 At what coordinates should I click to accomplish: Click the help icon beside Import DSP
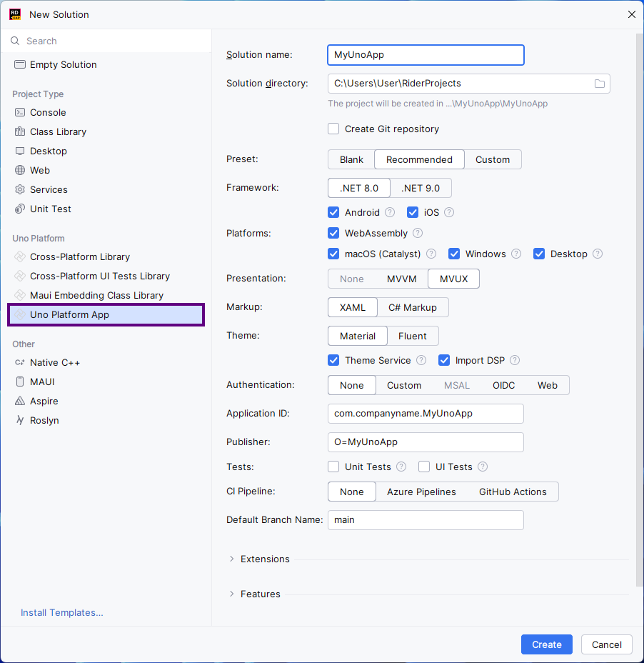(x=515, y=360)
